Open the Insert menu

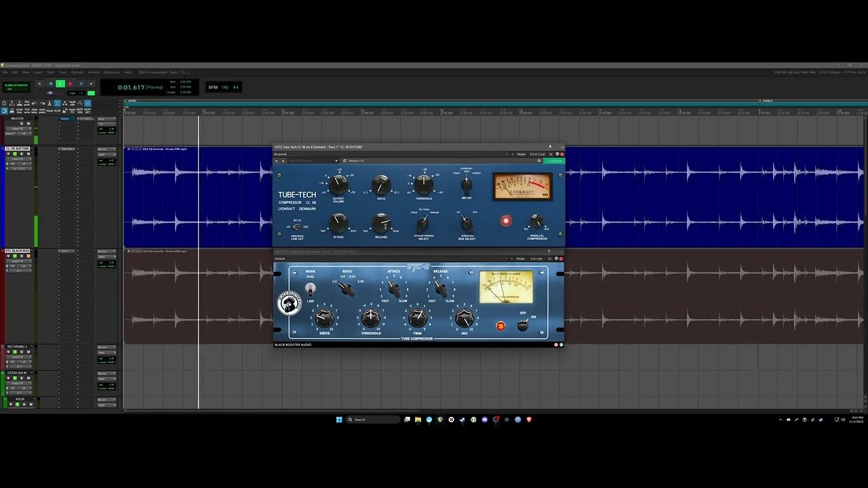(x=38, y=72)
